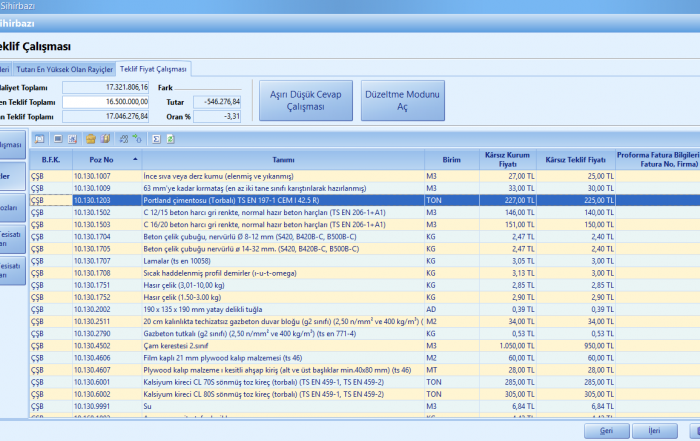Click the 16.500.000,00 teklif toplamı field
Viewport: 700px width, 441px height.
(x=106, y=101)
